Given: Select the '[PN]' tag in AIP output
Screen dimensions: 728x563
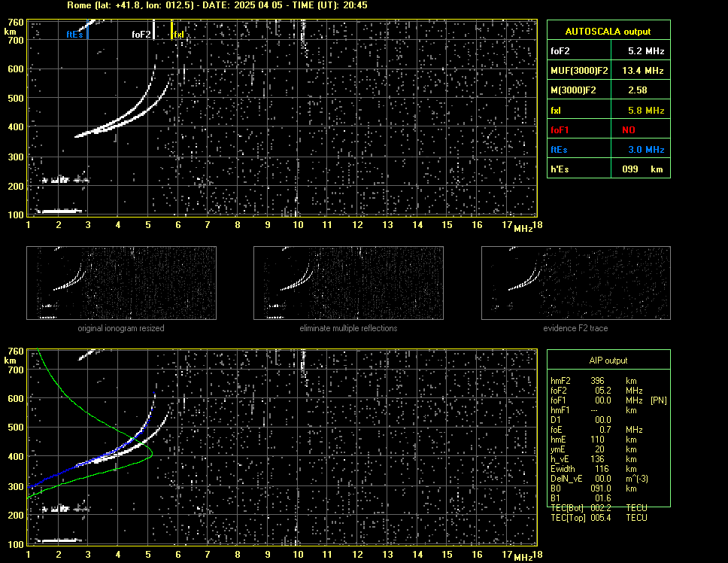Looking at the screenshot, I should click(659, 400).
